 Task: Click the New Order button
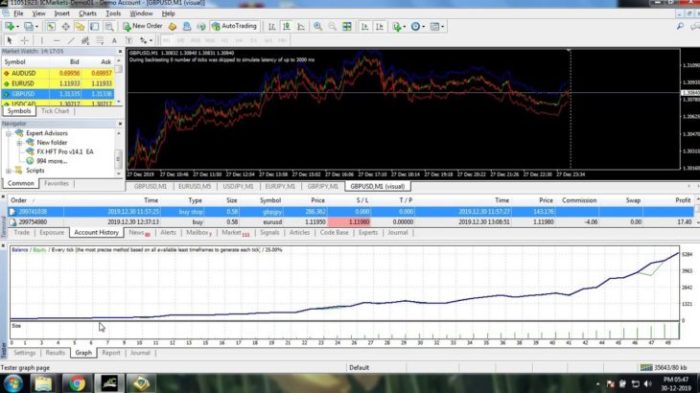point(142,26)
